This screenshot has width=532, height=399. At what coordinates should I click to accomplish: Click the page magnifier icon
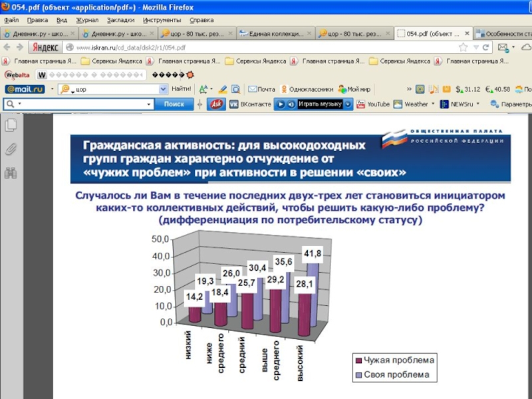coord(235,89)
